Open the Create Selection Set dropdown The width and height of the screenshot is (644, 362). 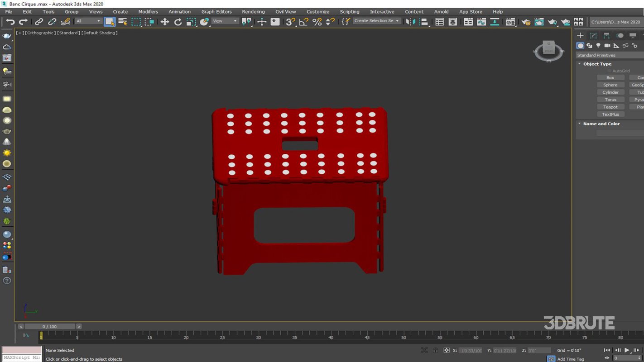click(x=376, y=21)
